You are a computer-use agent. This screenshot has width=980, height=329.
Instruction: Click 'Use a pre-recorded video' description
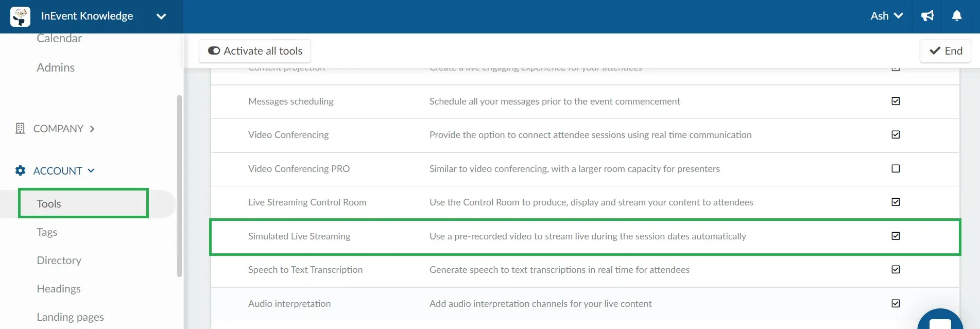(588, 236)
